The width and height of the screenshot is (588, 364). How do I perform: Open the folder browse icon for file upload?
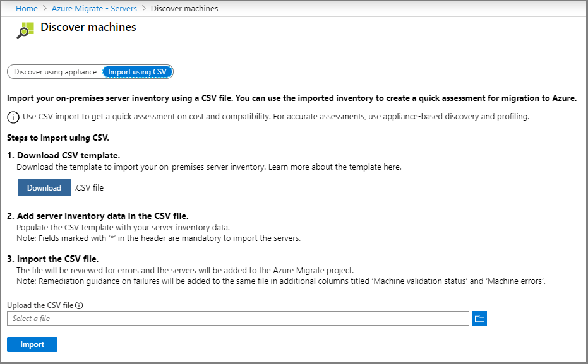tap(479, 319)
